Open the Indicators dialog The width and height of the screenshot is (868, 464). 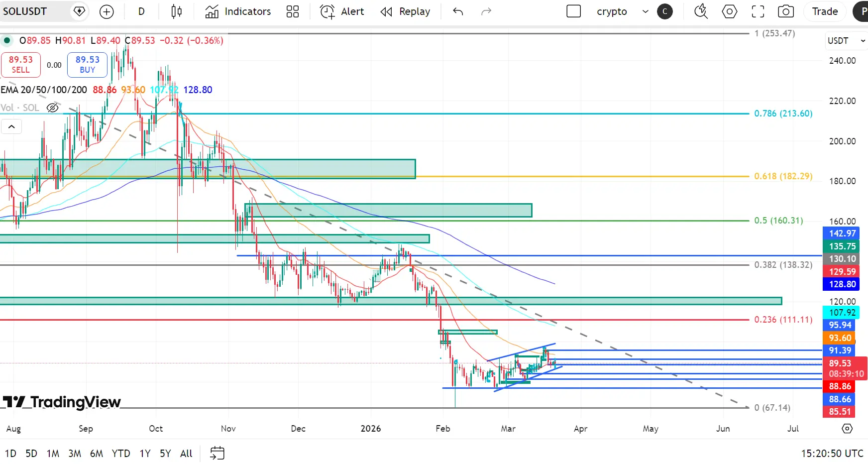point(238,11)
